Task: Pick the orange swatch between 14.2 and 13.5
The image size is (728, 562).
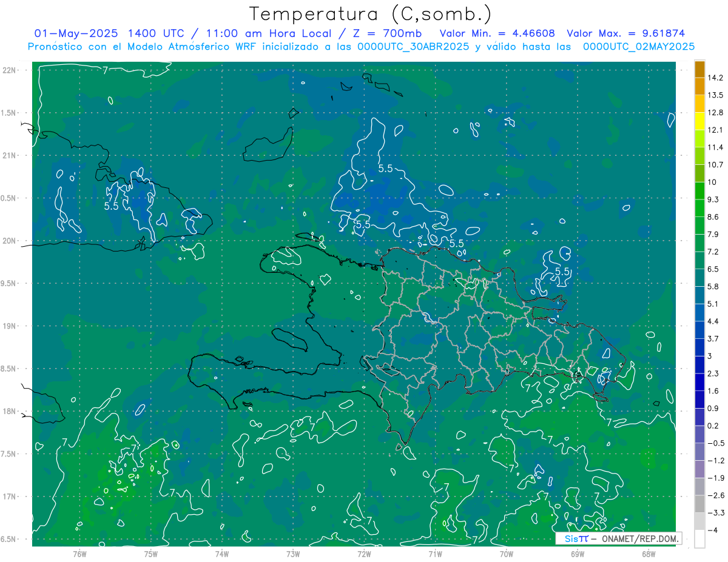Action: (x=699, y=87)
